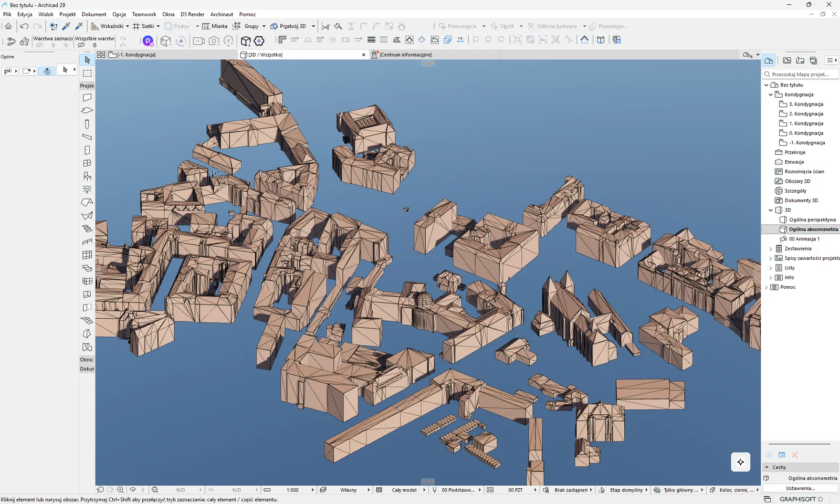Toggle Grupy suspend groups button
840x504 pixels.
pyautogui.click(x=246, y=26)
